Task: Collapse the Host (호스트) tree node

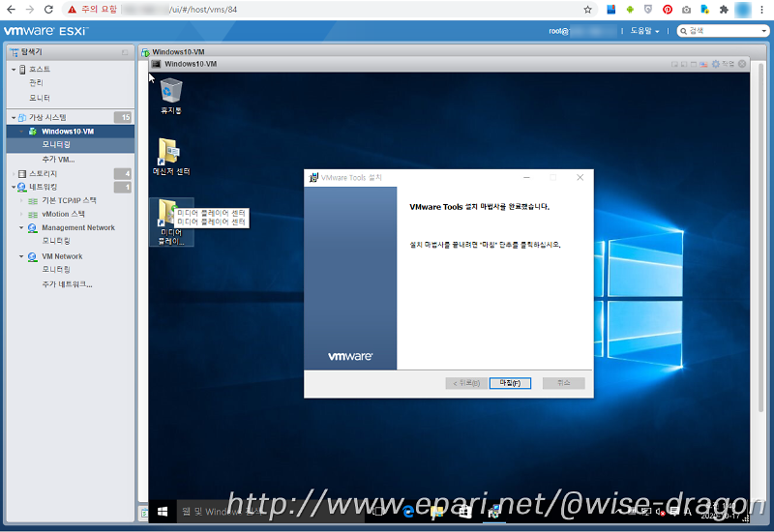Action: 14,70
